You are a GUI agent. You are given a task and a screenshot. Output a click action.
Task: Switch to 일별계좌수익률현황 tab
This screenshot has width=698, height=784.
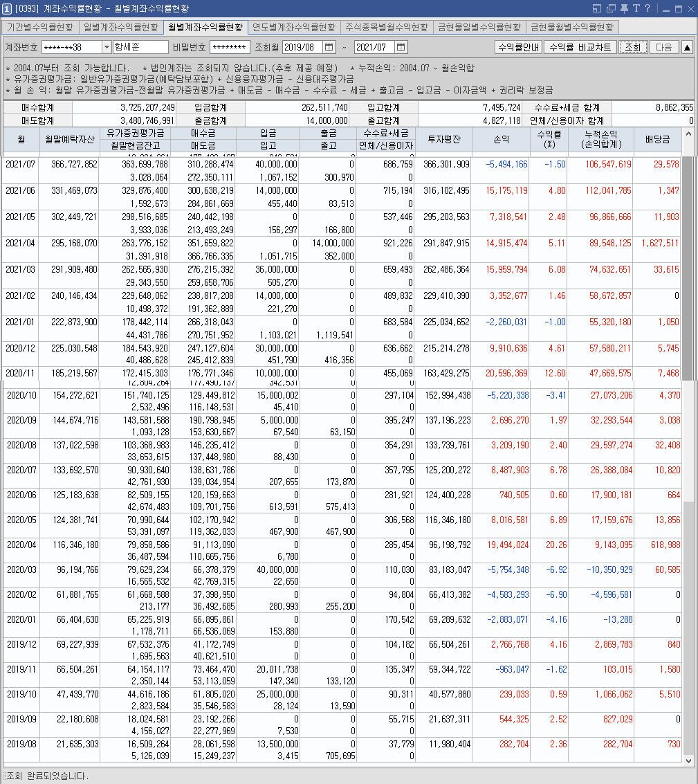(121, 27)
